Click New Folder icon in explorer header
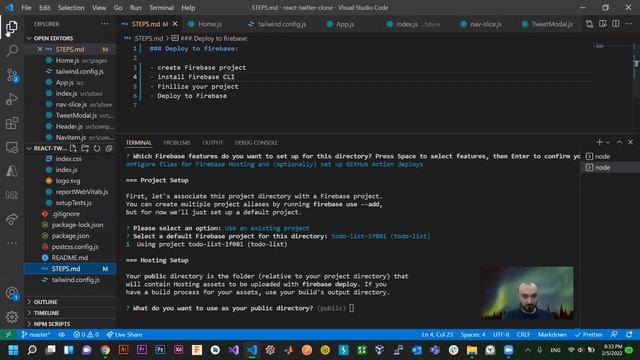640x360 pixels. coord(85,148)
